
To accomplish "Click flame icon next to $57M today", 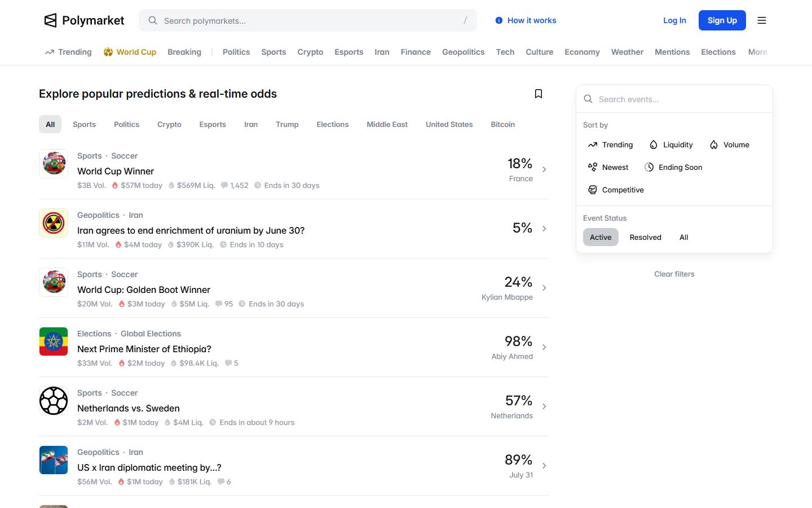I will click(115, 185).
